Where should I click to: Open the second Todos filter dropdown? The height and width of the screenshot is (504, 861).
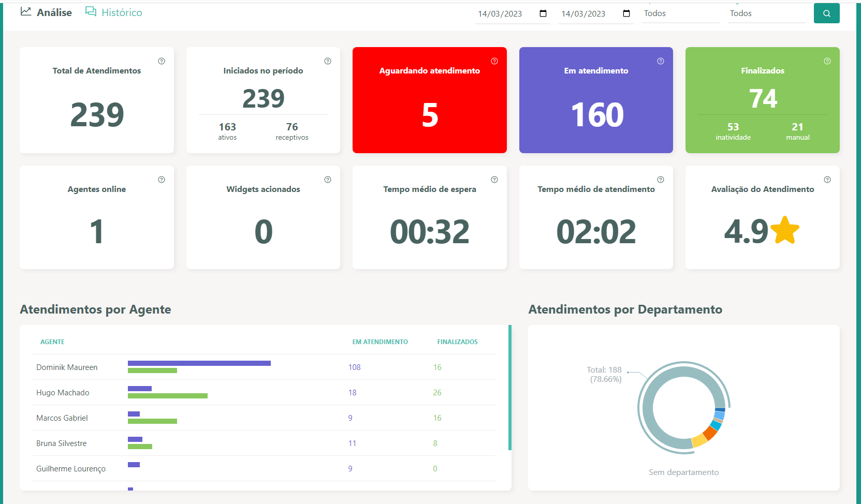click(x=767, y=13)
